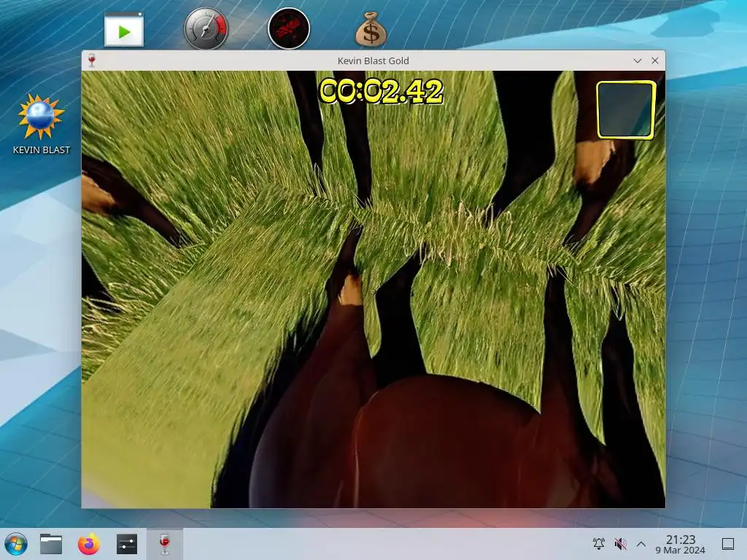Launch the KEVIN BLAST desktop shortcut
Screen dimensions: 747x560
coord(41,125)
